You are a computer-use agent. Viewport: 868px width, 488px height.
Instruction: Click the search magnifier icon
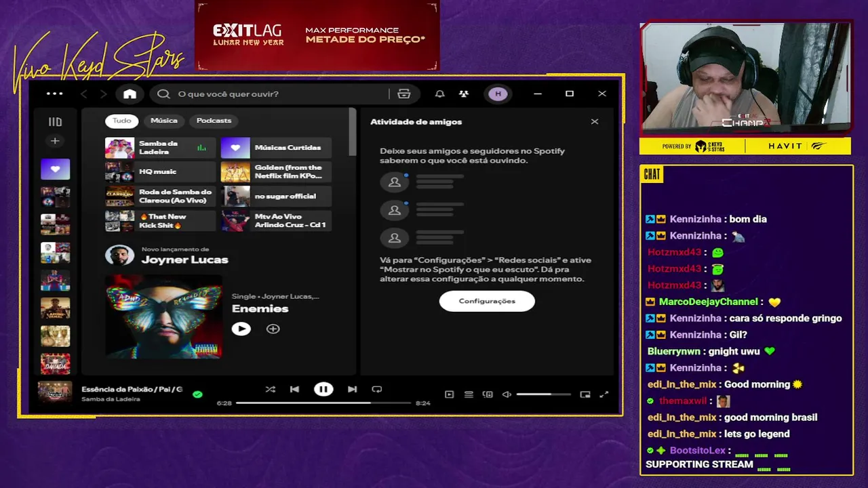tap(163, 94)
